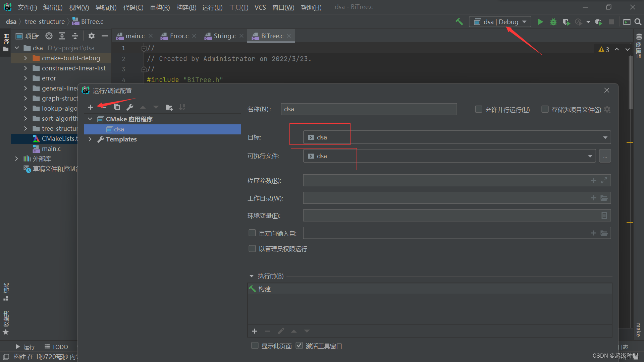
Task: Add new configuration with plus icon
Action: coord(90,107)
